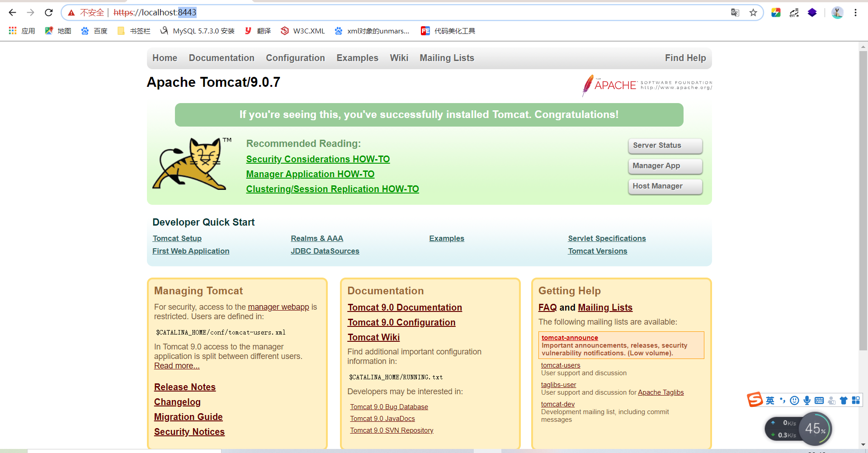Open the Apache Taglibs link

[660, 392]
